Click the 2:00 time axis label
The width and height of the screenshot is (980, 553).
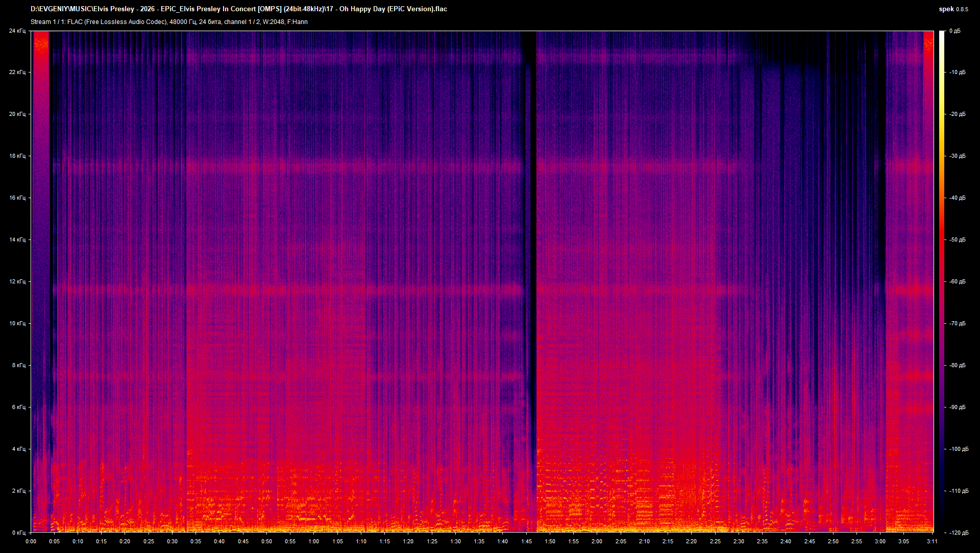[597, 541]
